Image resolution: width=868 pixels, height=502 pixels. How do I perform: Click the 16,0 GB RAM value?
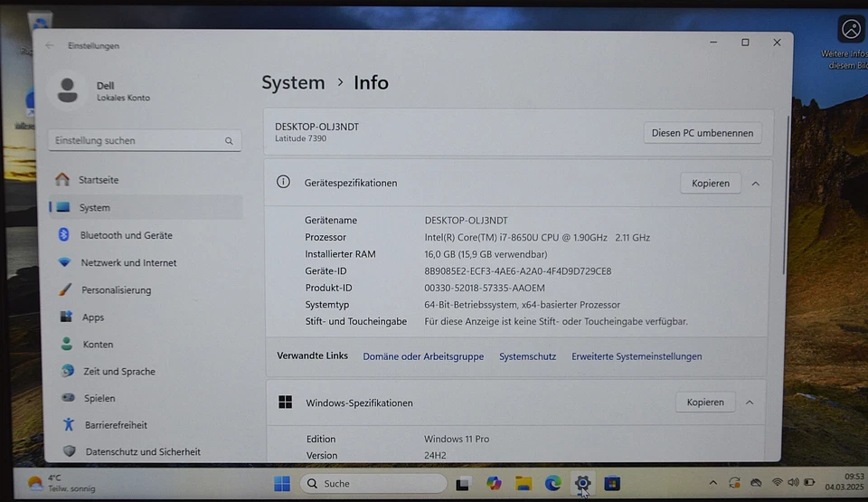tap(486, 254)
